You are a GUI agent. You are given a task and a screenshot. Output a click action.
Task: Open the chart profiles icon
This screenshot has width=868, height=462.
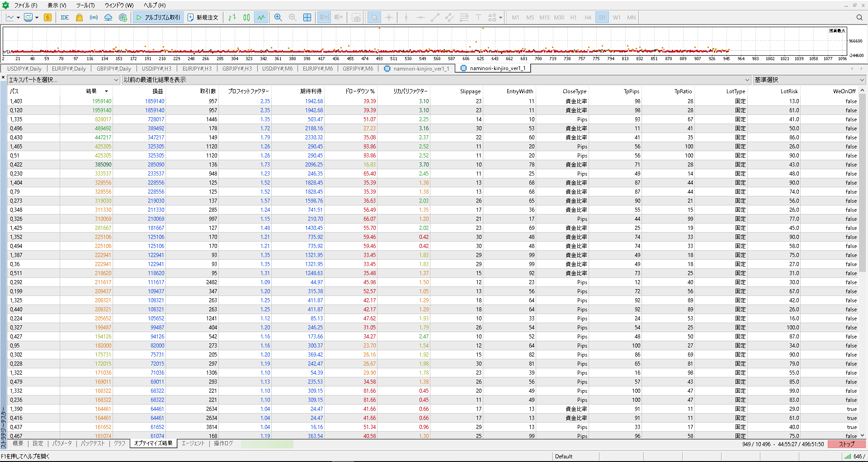(x=28, y=18)
